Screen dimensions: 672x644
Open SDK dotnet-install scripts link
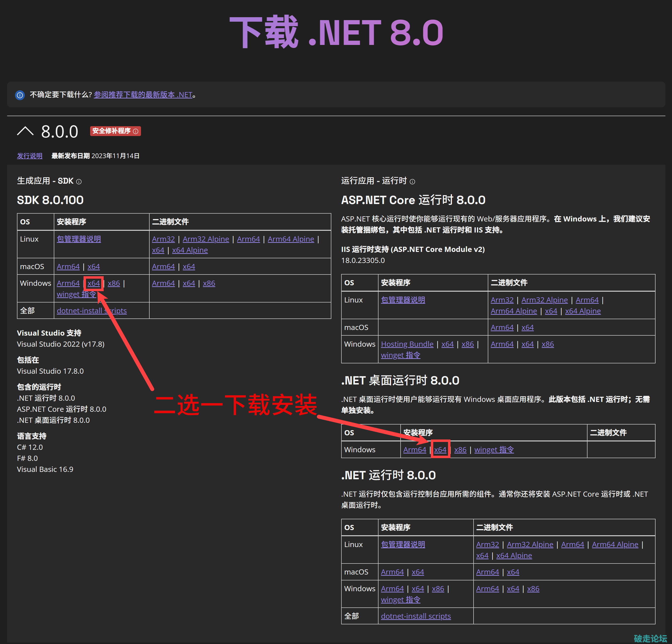tap(92, 311)
